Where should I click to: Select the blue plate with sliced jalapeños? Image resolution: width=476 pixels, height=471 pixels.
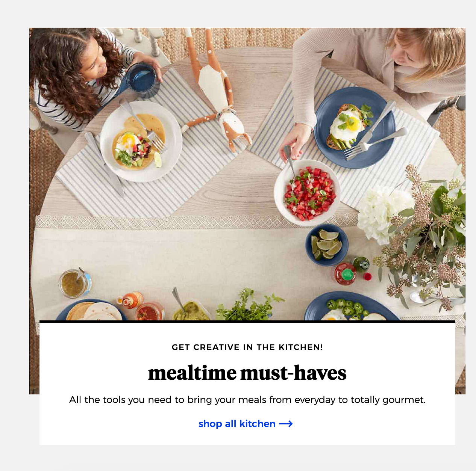click(x=352, y=306)
